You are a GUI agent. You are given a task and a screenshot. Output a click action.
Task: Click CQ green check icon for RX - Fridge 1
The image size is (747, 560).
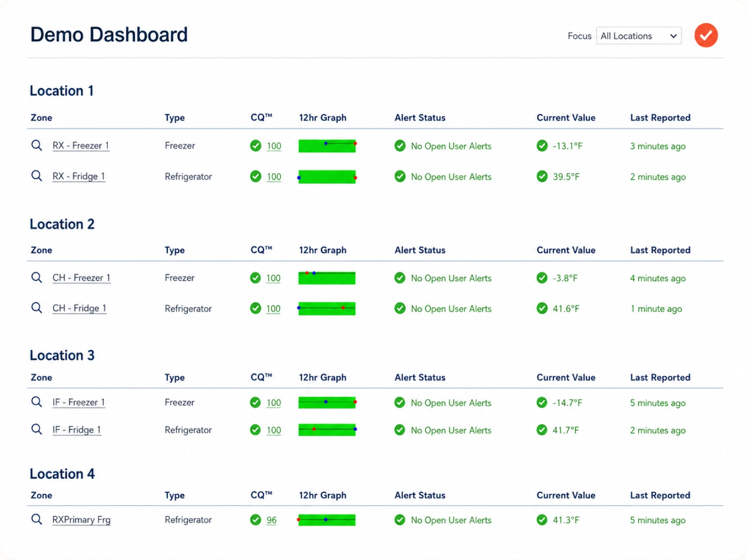255,177
